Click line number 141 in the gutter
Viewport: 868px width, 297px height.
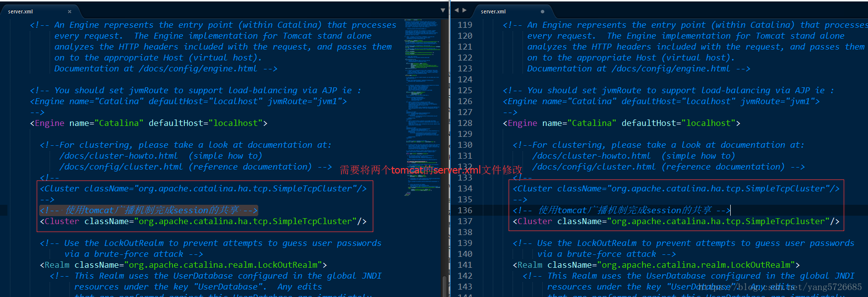click(465, 265)
